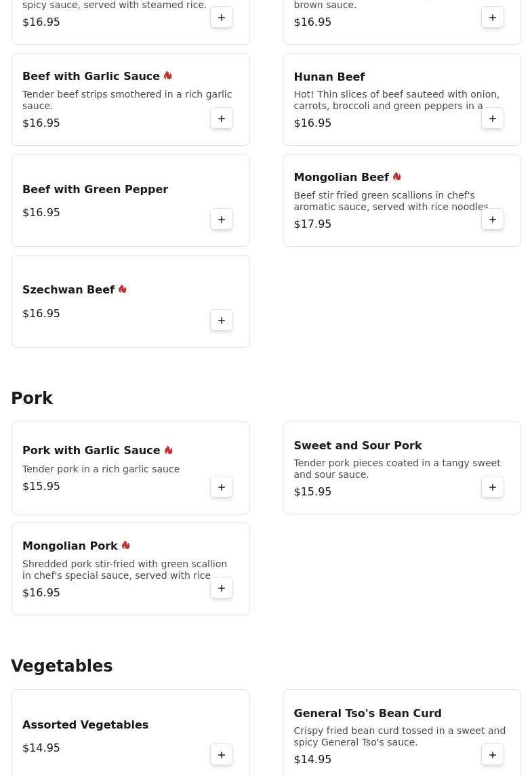Click the Beef with Green Pepper title
The height and width of the screenshot is (776, 532).
pyautogui.click(x=95, y=190)
